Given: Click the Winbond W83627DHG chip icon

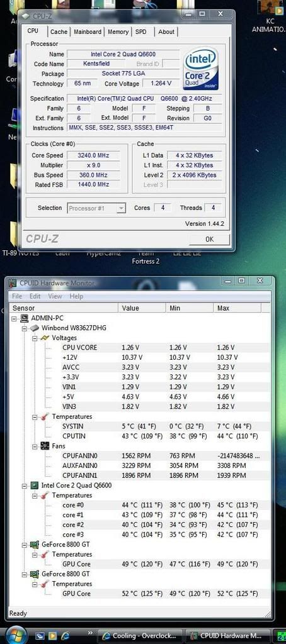Looking at the screenshot, I should point(35,328).
